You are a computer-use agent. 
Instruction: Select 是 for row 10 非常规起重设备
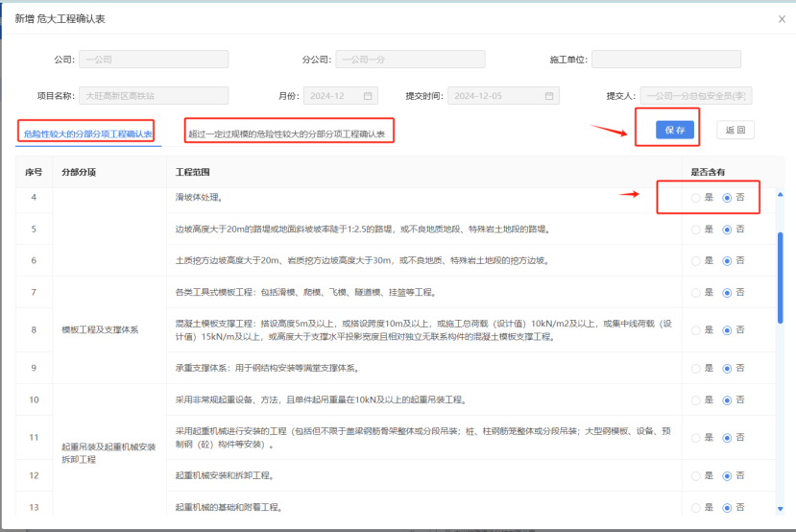pyautogui.click(x=696, y=399)
